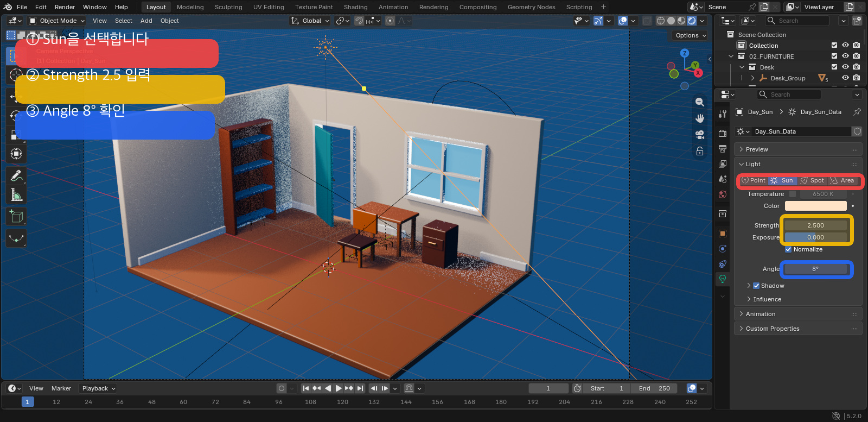This screenshot has width=868, height=422.
Task: Switch to the Shading workspace tab
Action: click(355, 7)
